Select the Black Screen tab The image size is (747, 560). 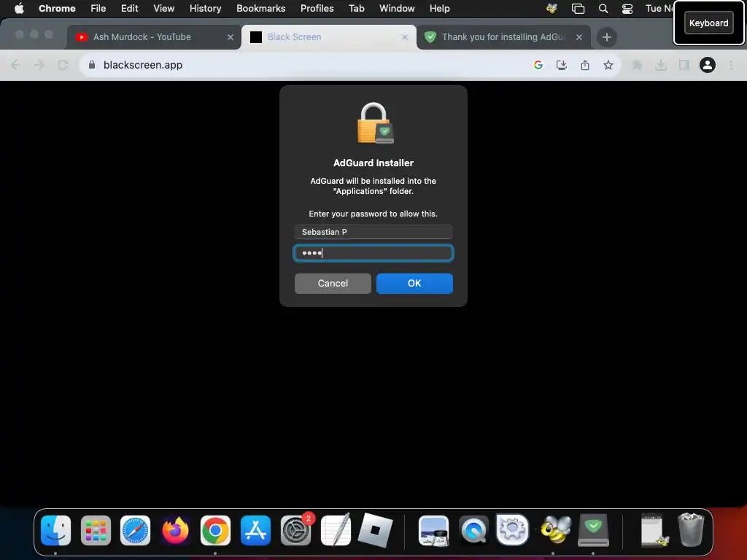[329, 36]
